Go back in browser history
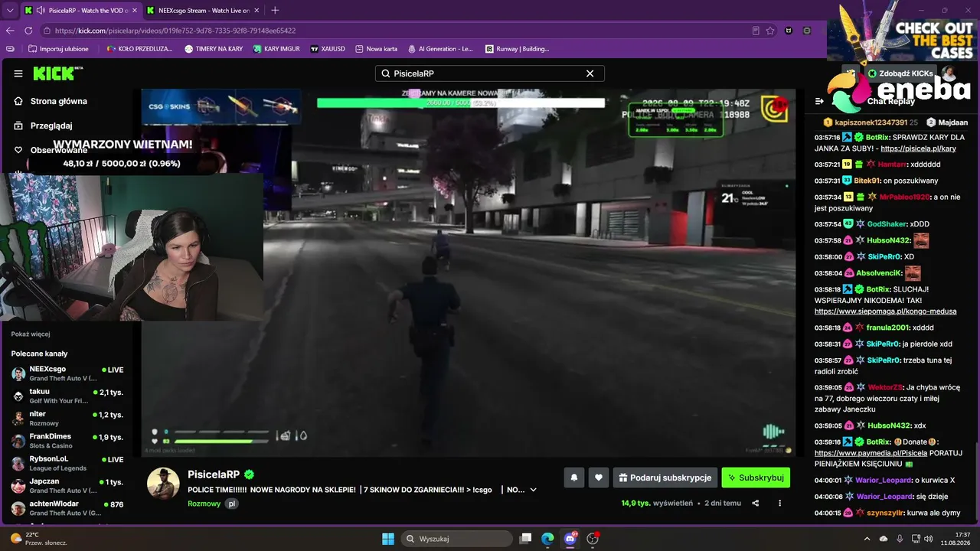This screenshot has height=551, width=980. (x=10, y=31)
